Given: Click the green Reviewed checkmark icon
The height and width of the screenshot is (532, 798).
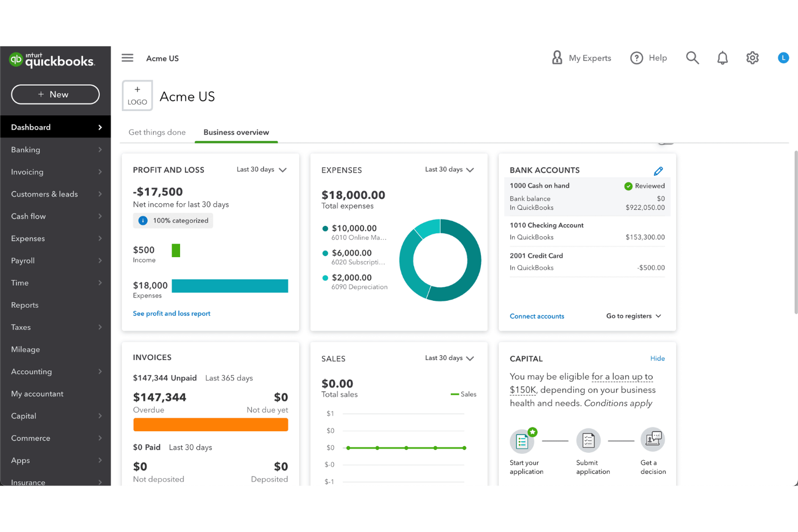Looking at the screenshot, I should [x=628, y=186].
